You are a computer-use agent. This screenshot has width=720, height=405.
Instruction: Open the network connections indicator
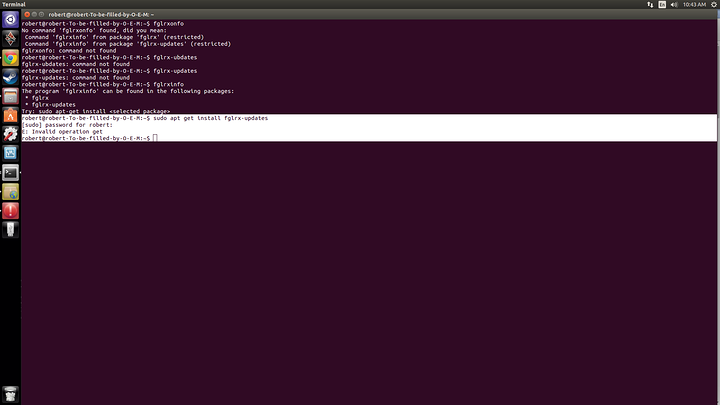coord(650,5)
